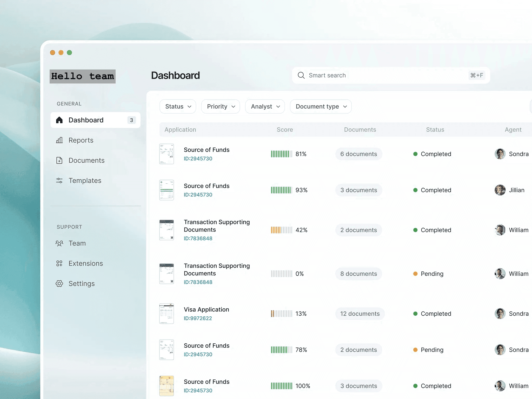Click the Documents file icon
The width and height of the screenshot is (532, 399).
click(x=59, y=160)
